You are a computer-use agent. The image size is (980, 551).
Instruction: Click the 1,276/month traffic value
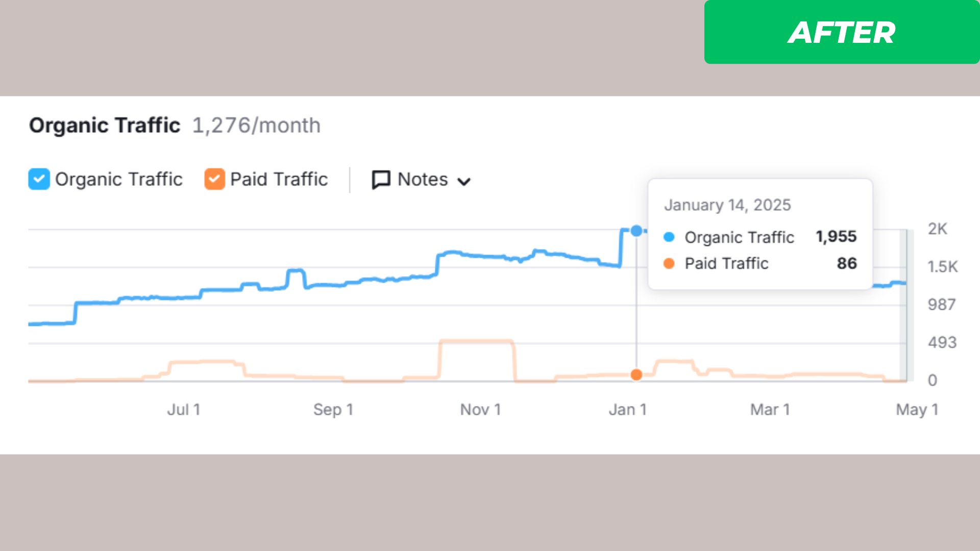256,126
